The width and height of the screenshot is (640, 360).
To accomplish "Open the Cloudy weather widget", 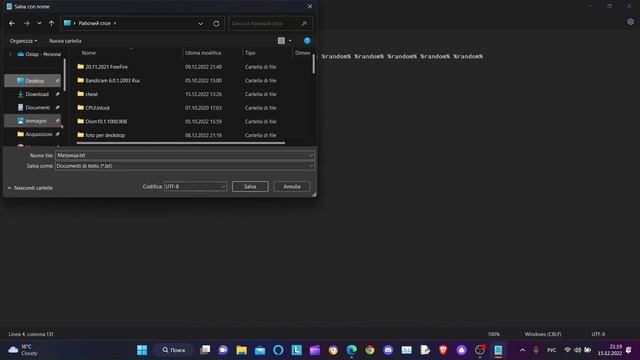I will [24, 350].
